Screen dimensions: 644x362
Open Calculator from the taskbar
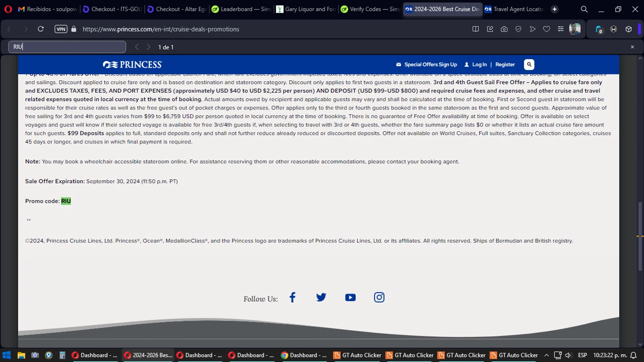[x=62, y=355]
